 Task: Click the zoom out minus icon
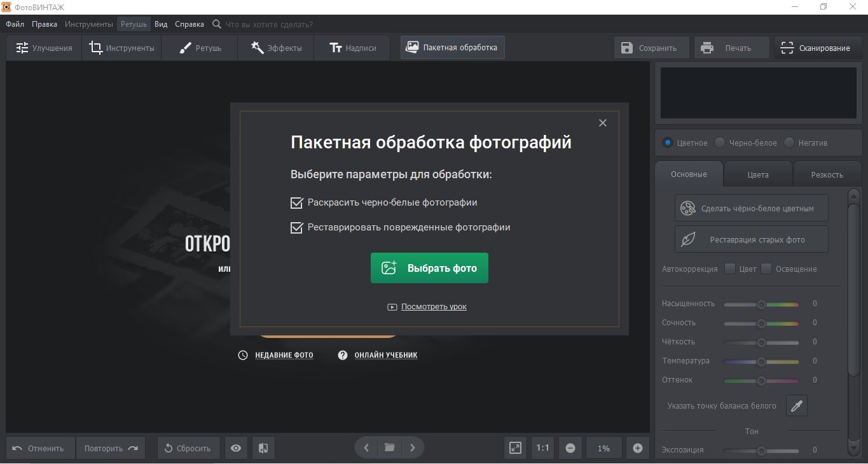[x=570, y=448]
